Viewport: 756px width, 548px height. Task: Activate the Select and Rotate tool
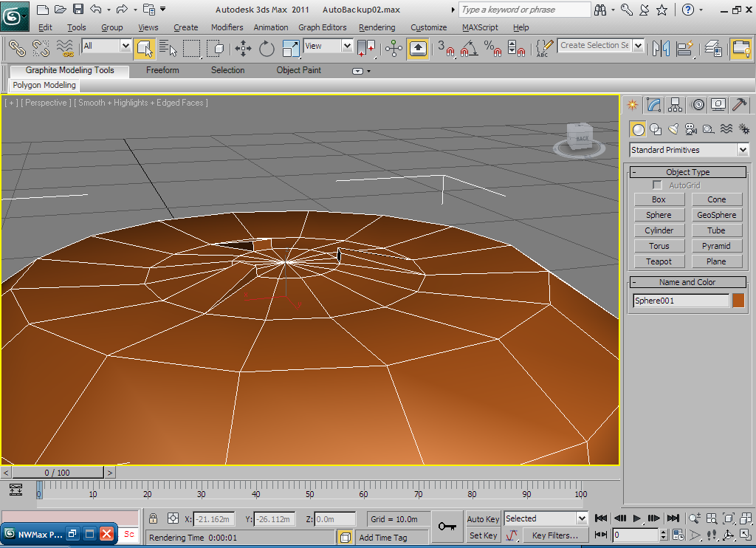[x=267, y=49]
